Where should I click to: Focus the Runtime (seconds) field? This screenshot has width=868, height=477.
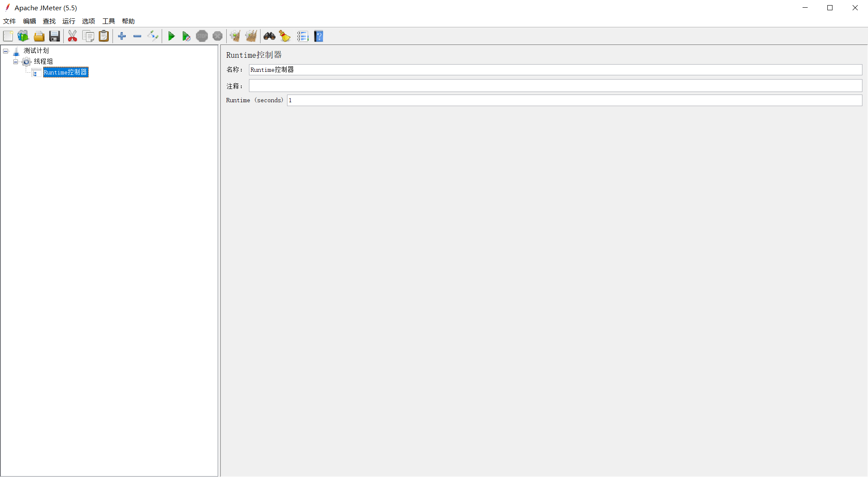click(x=574, y=100)
